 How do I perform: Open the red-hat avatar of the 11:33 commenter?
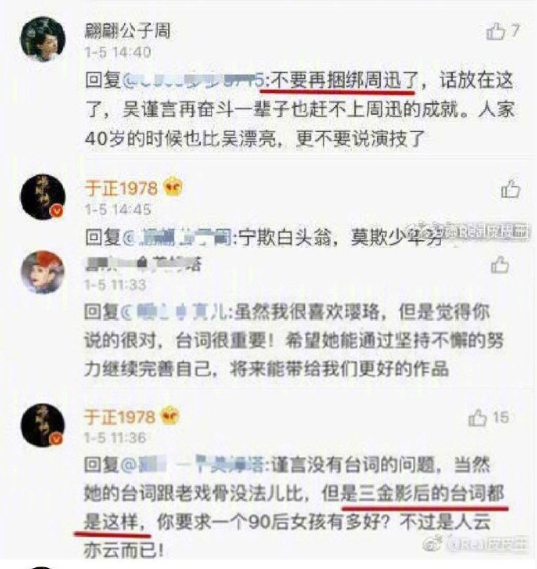tap(43, 272)
